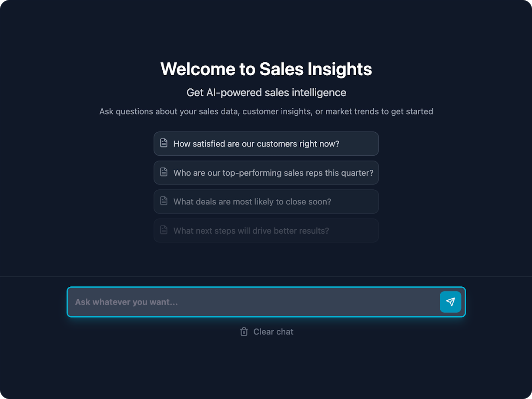Click document icon beside customer satisfaction question
The width and height of the screenshot is (532, 399).
164,143
